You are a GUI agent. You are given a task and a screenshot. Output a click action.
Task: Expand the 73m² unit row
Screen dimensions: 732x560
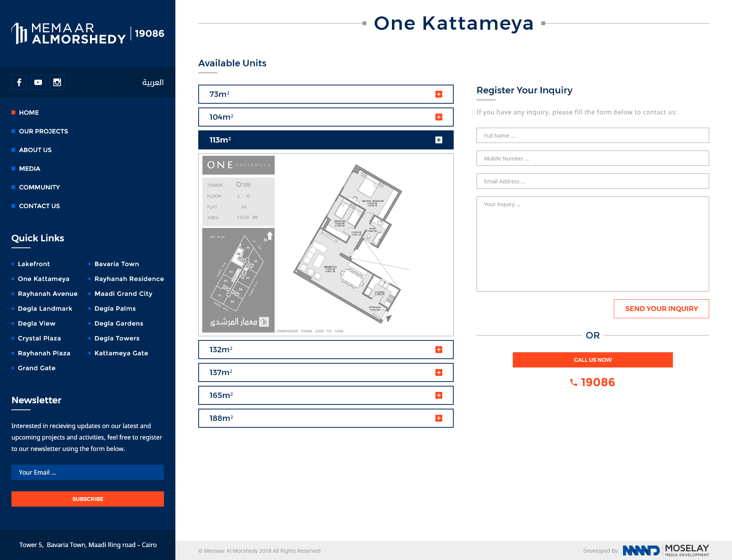326,94
